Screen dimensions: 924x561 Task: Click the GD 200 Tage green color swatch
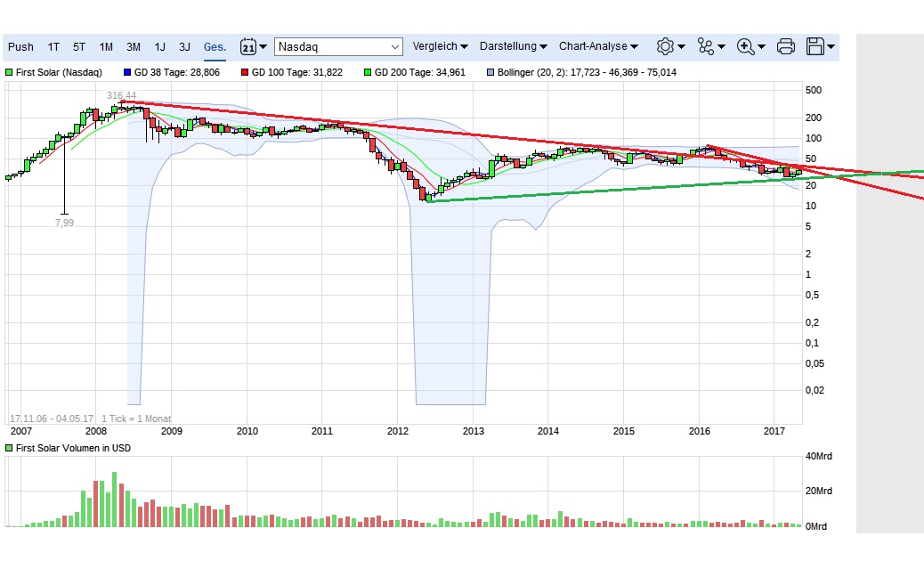[x=369, y=72]
